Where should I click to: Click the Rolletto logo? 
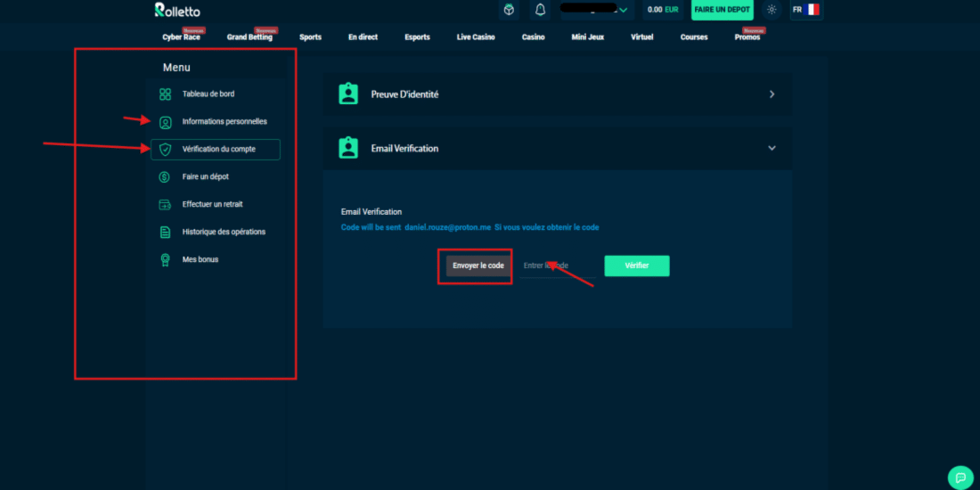[177, 11]
